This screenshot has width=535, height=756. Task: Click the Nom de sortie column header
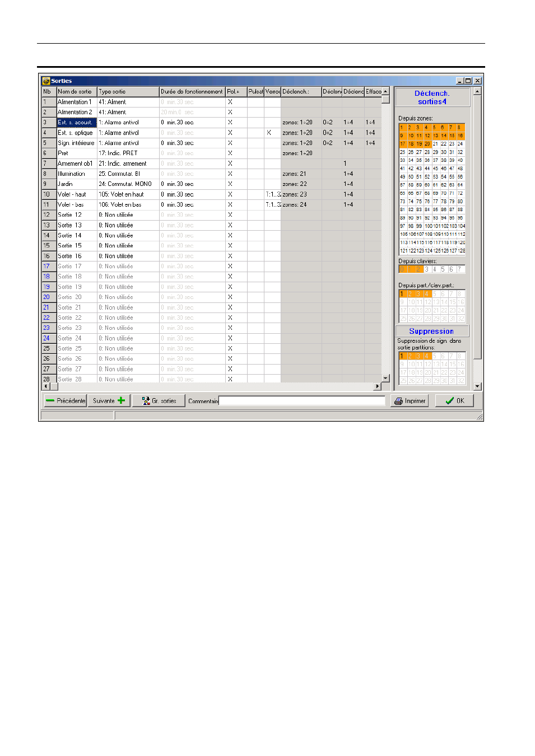[77, 92]
